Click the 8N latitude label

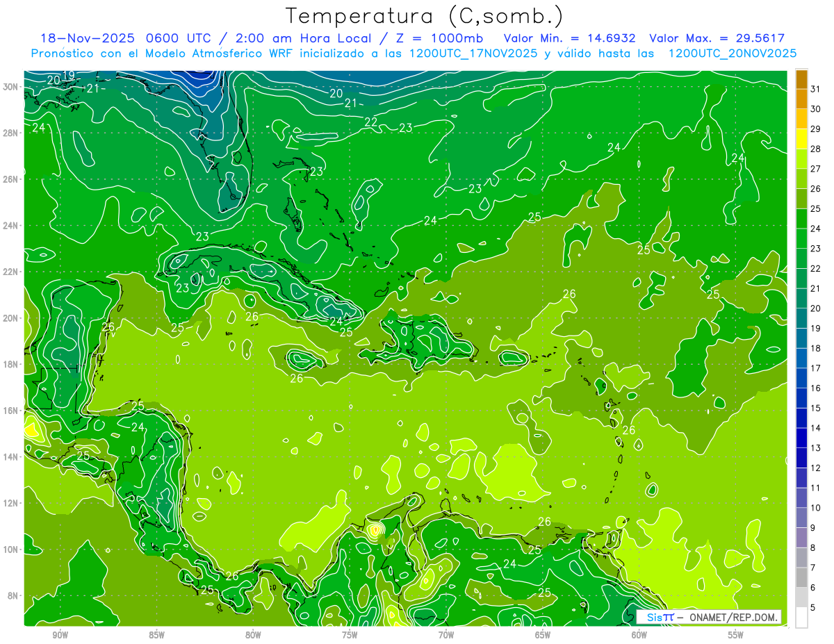pos(13,596)
